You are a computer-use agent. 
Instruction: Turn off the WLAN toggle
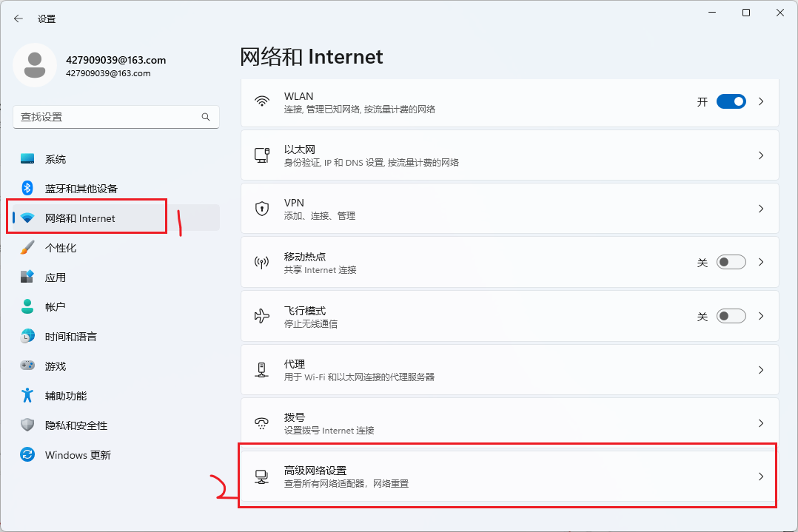pos(731,102)
